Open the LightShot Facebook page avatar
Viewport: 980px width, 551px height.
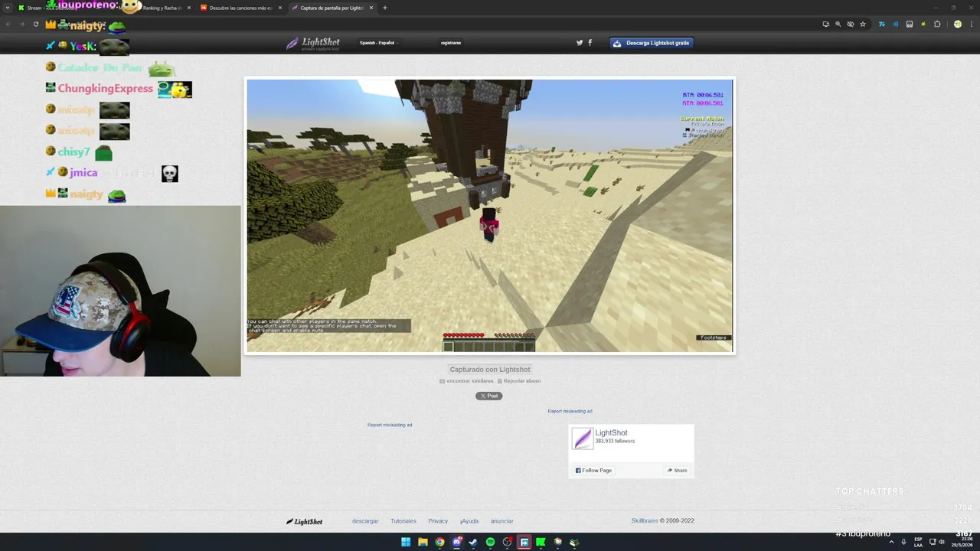(x=583, y=439)
